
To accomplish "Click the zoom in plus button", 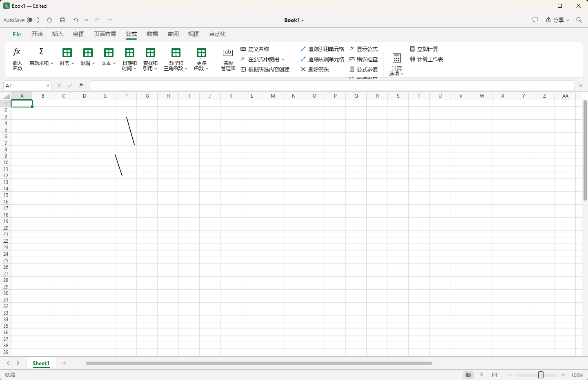I will click(563, 375).
